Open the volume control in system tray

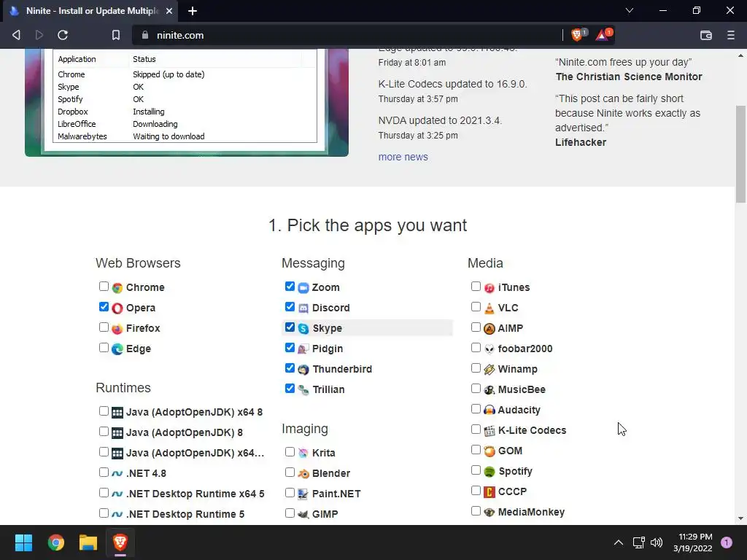[x=657, y=542]
